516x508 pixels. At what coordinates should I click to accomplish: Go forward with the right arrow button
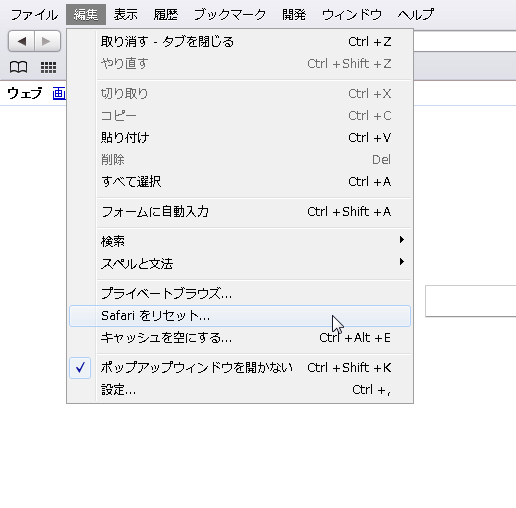coord(47,41)
